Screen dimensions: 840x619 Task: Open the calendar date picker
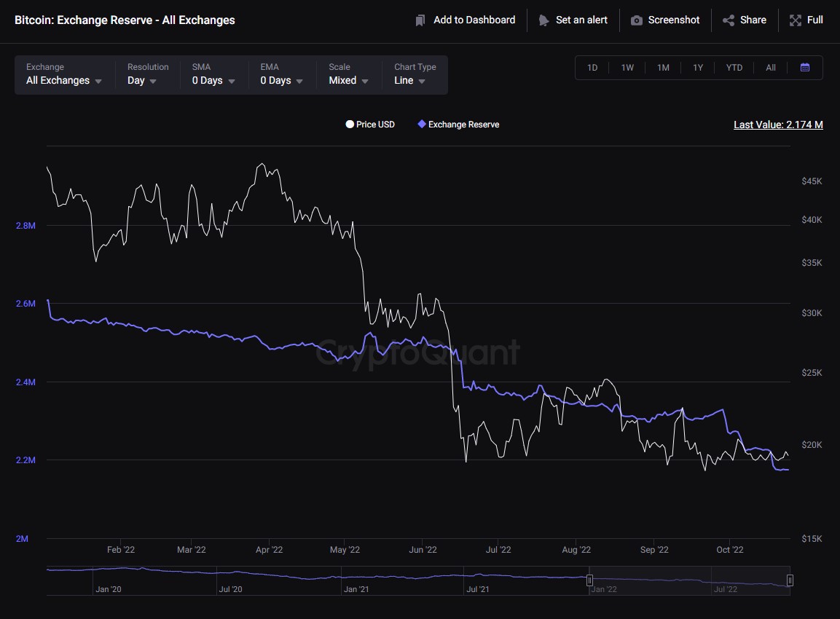[x=805, y=67]
